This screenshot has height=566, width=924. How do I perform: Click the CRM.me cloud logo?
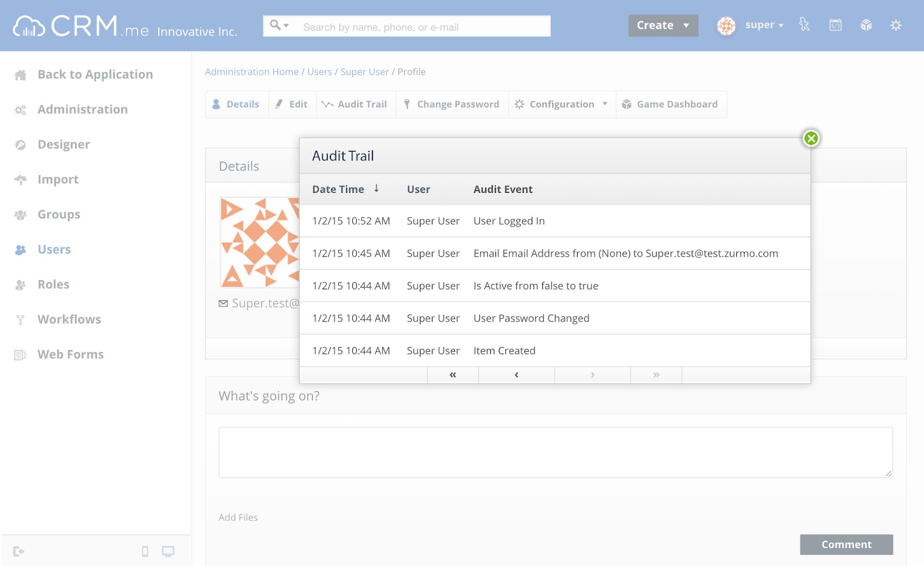point(81,26)
